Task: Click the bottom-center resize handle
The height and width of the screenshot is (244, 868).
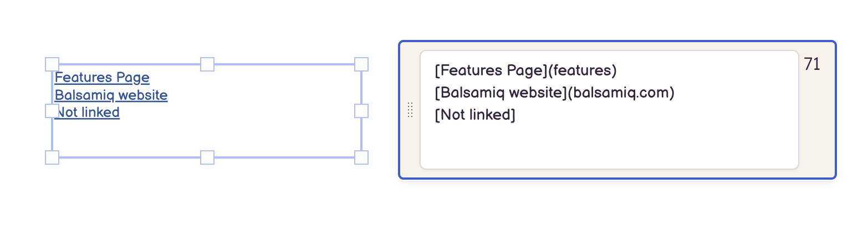Action: (x=207, y=157)
